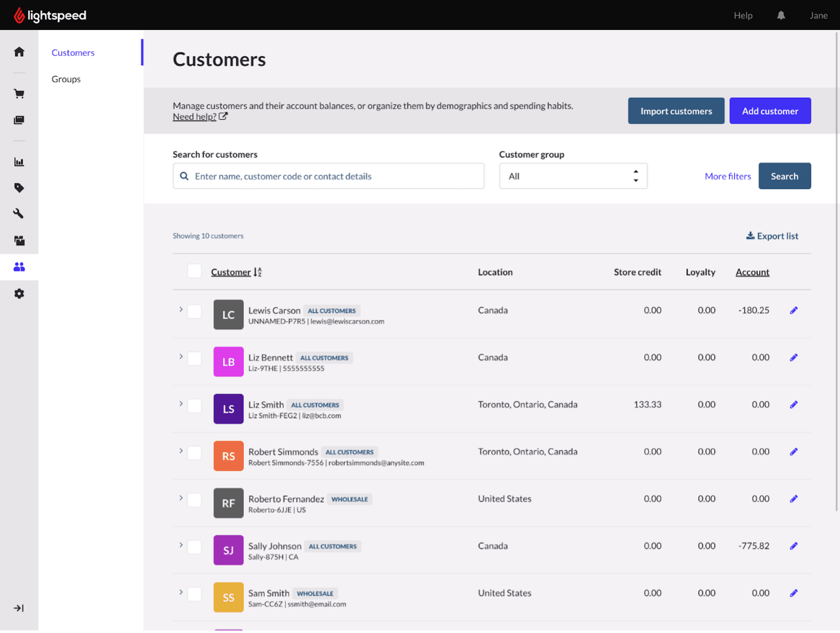Edit Lewis Carson with the pencil icon
Image resolution: width=840 pixels, height=633 pixels.
tap(794, 310)
